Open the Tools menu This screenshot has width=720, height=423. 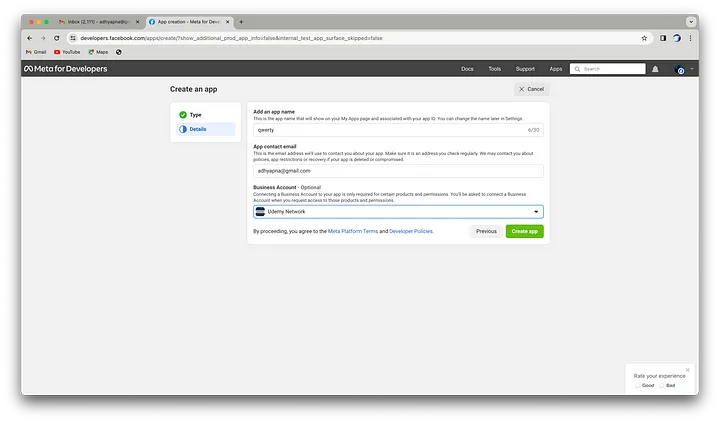[495, 69]
